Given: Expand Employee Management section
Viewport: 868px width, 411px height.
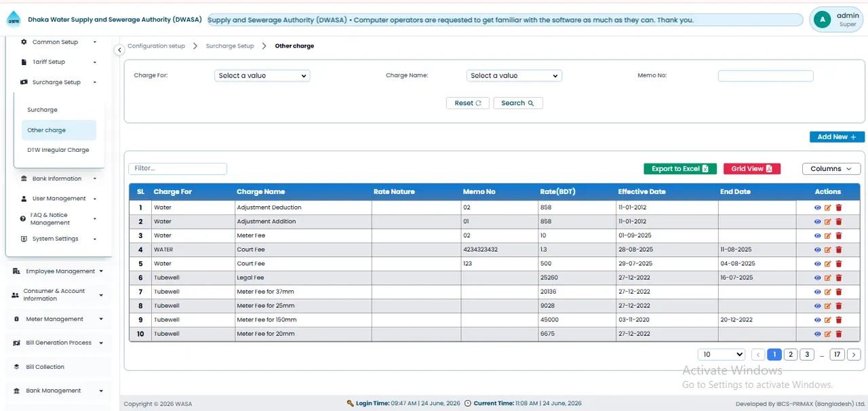Looking at the screenshot, I should coord(58,271).
